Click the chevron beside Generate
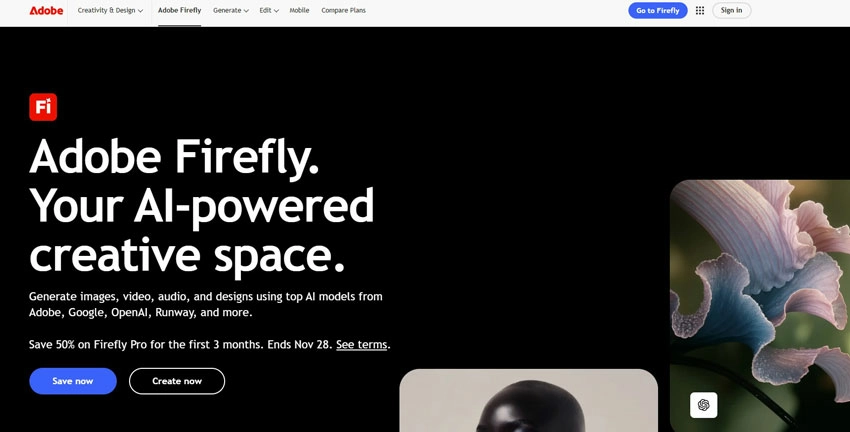Viewport: 850px width, 432px height. coord(246,11)
